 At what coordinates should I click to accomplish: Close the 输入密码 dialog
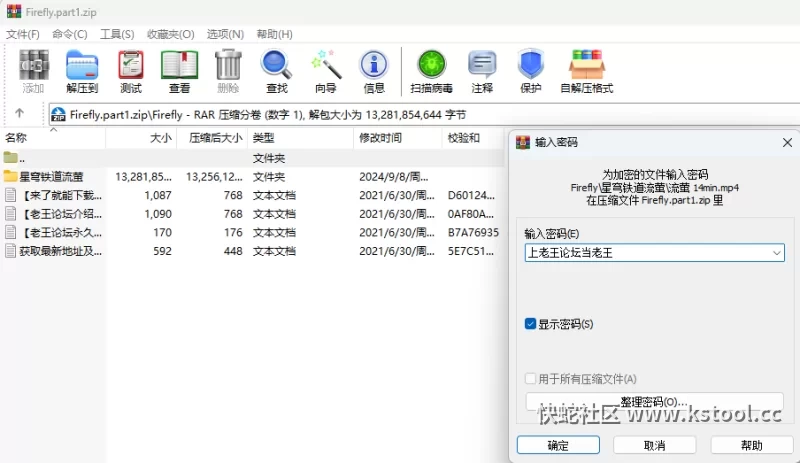(787, 142)
